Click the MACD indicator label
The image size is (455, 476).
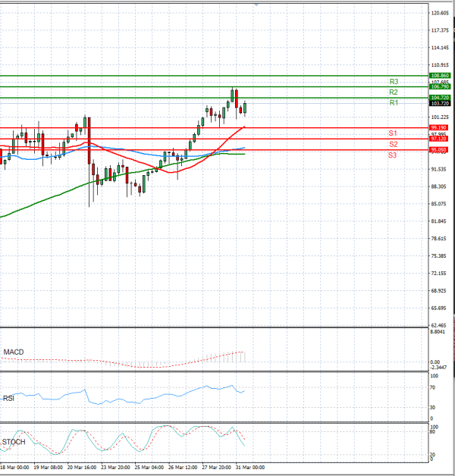[14, 352]
